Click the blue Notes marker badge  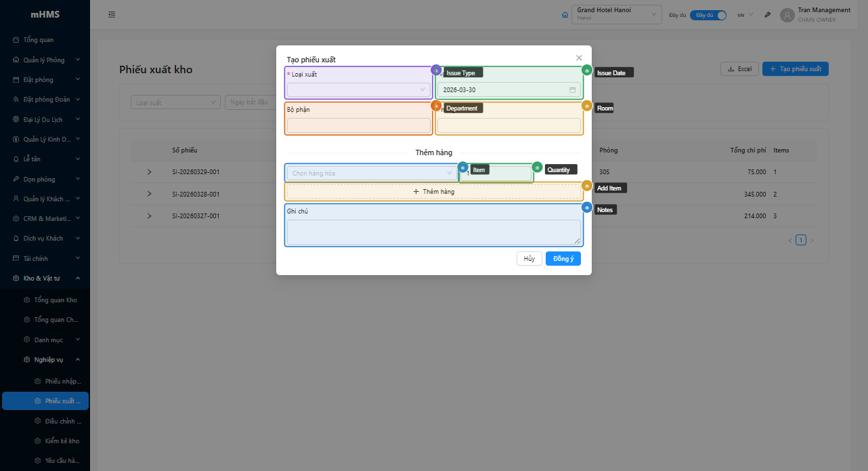(x=587, y=207)
